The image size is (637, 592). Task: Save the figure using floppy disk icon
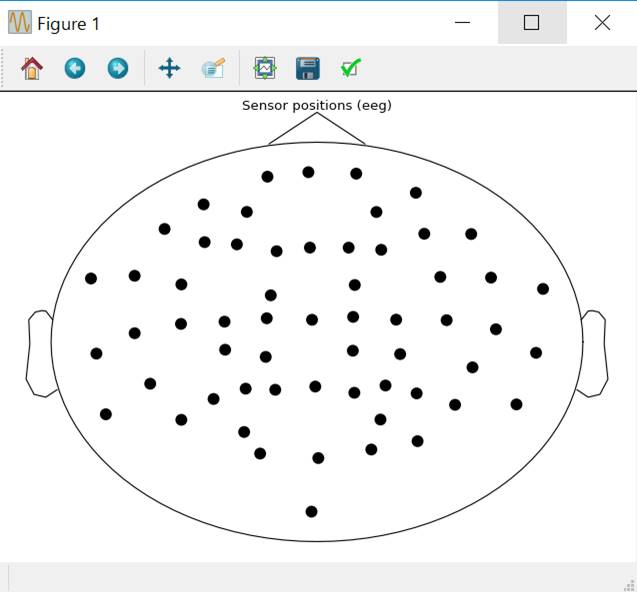pos(308,68)
